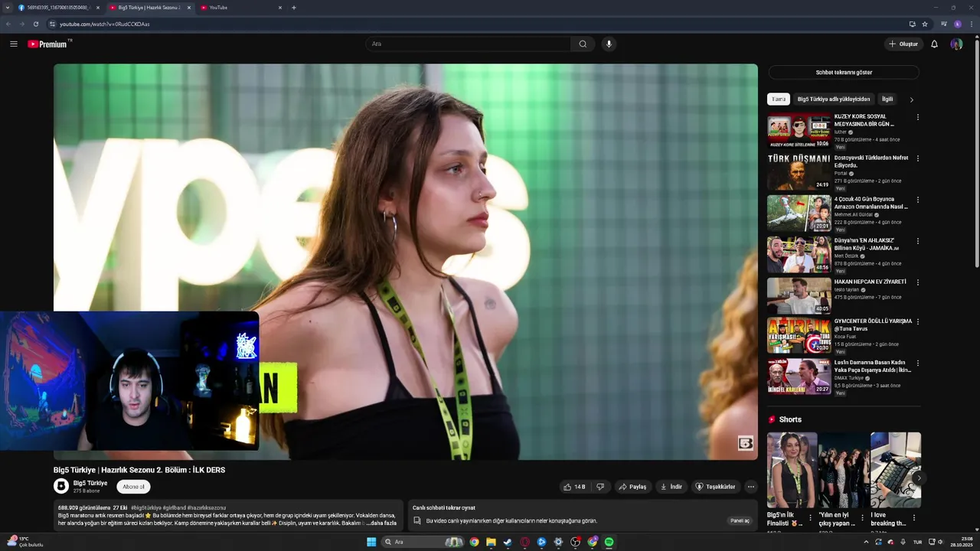The image size is (980, 551).
Task: Click the browser address bar URL
Action: pos(105,24)
